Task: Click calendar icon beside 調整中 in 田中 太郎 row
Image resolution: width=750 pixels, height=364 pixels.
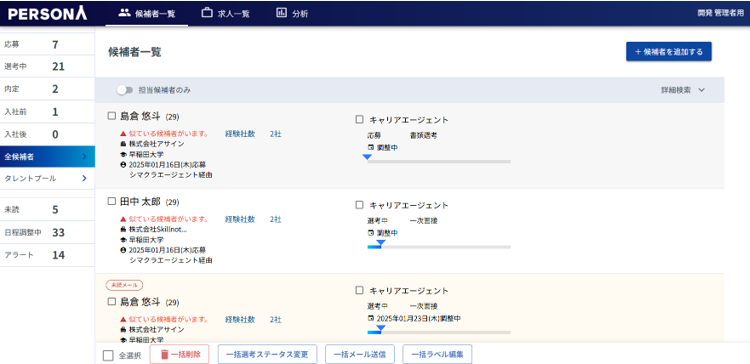Action: pyautogui.click(x=371, y=233)
